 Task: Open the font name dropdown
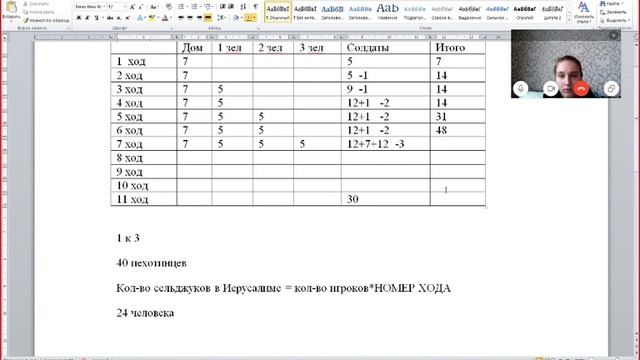pos(104,7)
